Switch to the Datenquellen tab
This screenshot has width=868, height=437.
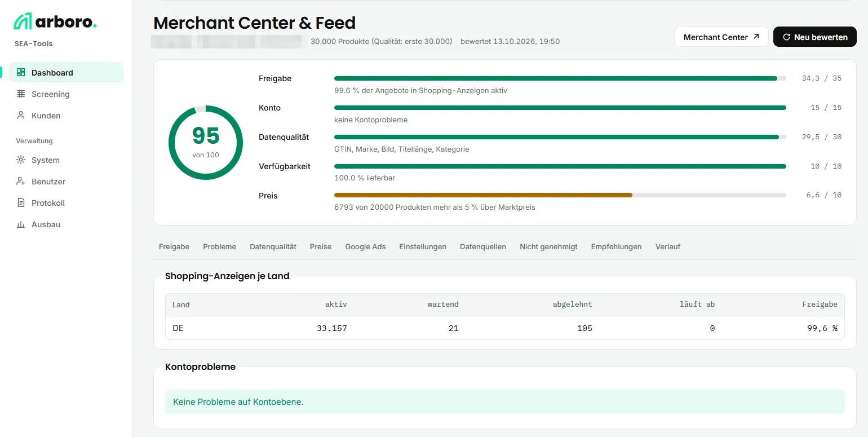[483, 246]
